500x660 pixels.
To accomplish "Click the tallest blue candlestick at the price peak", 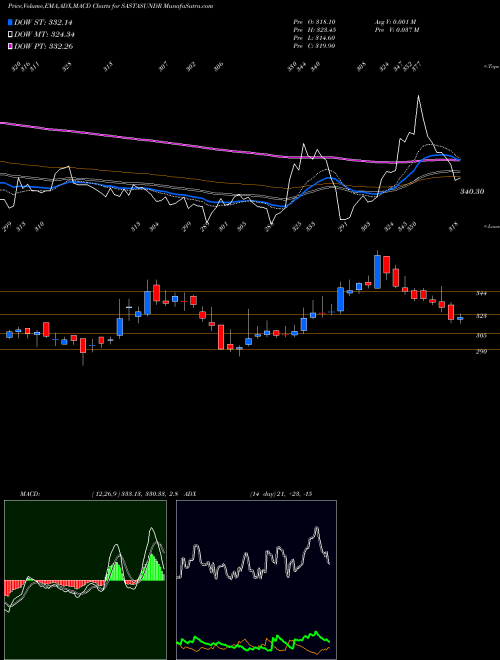I will pos(378,271).
